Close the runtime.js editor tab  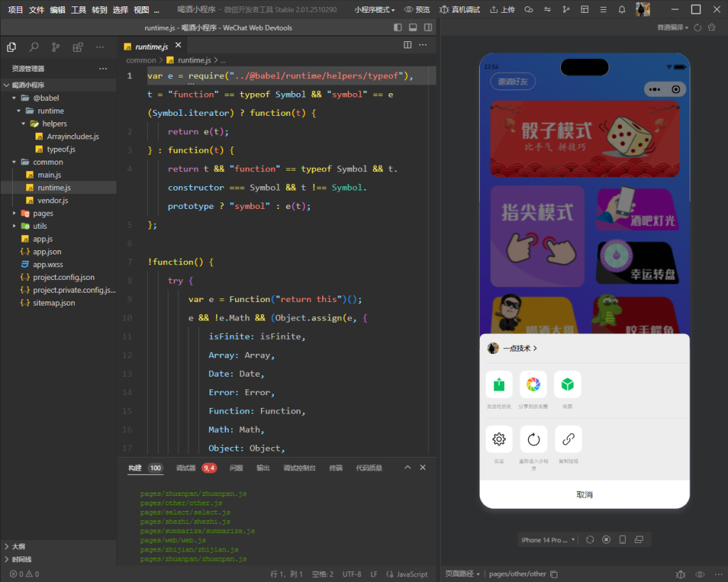(x=178, y=45)
